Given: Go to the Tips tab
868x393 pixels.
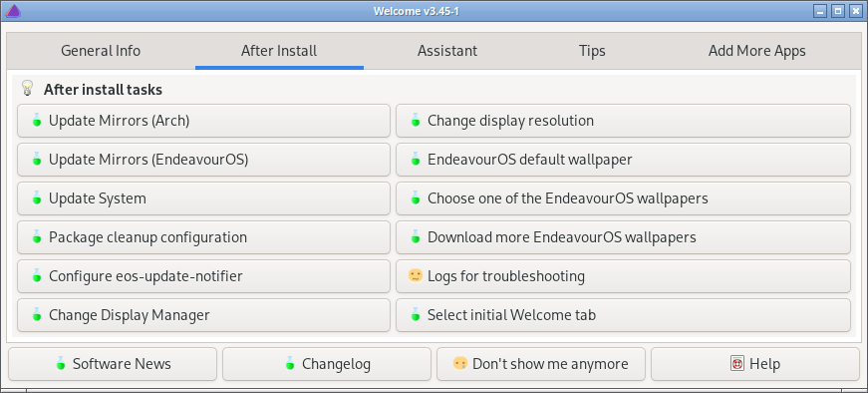Looking at the screenshot, I should (592, 51).
